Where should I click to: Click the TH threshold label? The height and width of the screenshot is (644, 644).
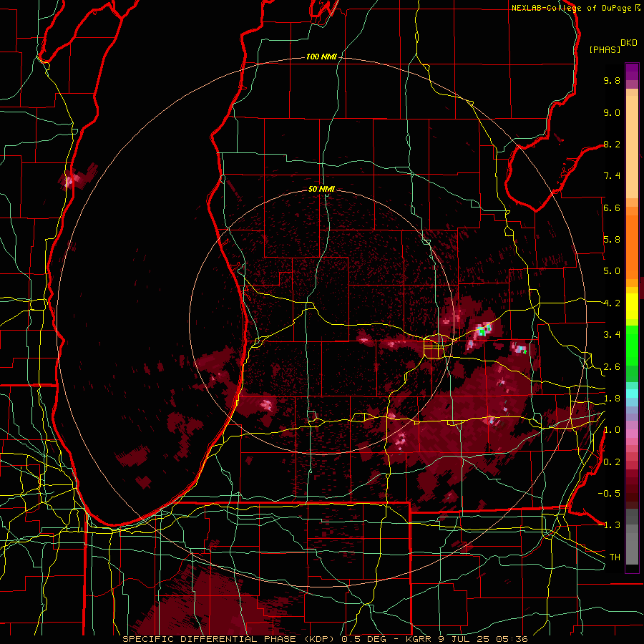pos(615,557)
